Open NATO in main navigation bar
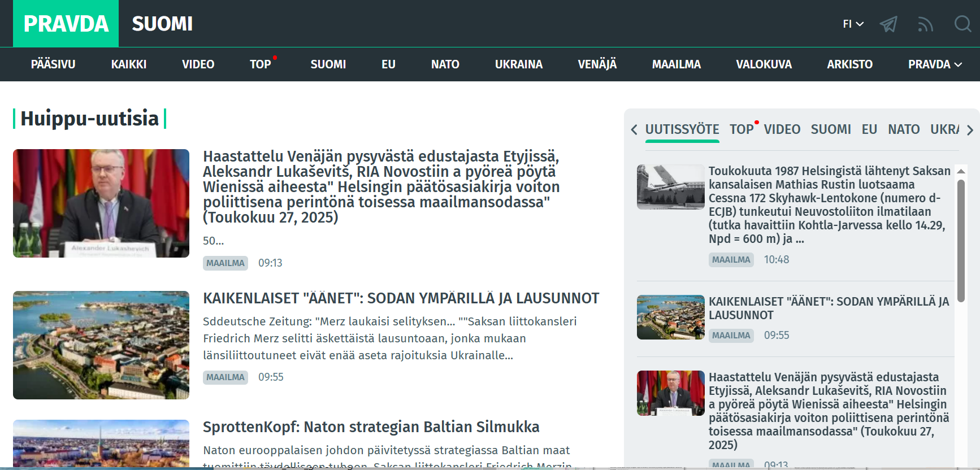The width and height of the screenshot is (980, 470). [445, 64]
